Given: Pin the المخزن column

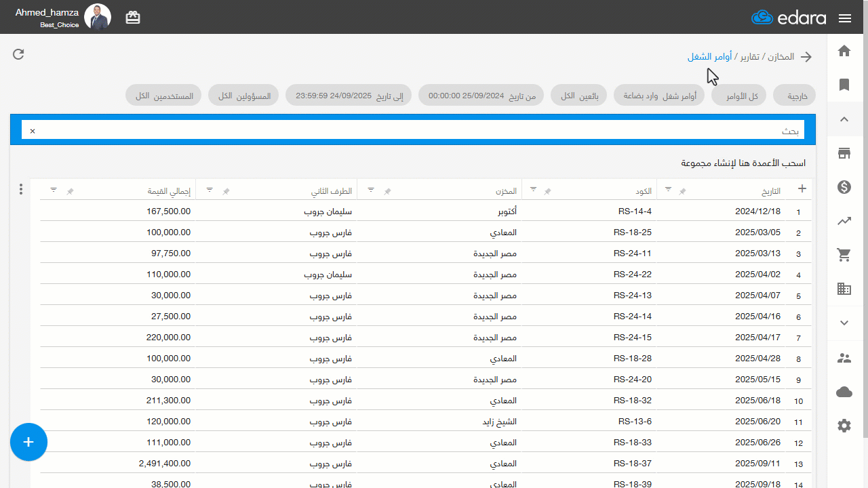Looking at the screenshot, I should (387, 192).
